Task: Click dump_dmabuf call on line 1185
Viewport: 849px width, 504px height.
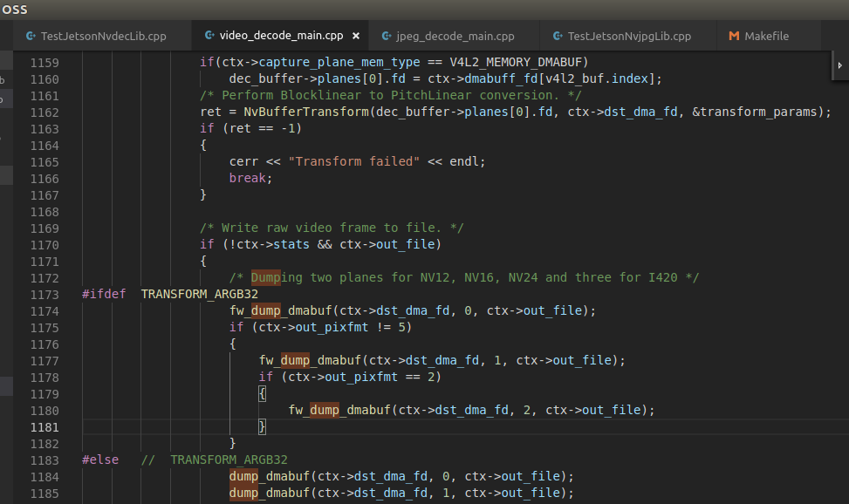Action: coord(269,494)
